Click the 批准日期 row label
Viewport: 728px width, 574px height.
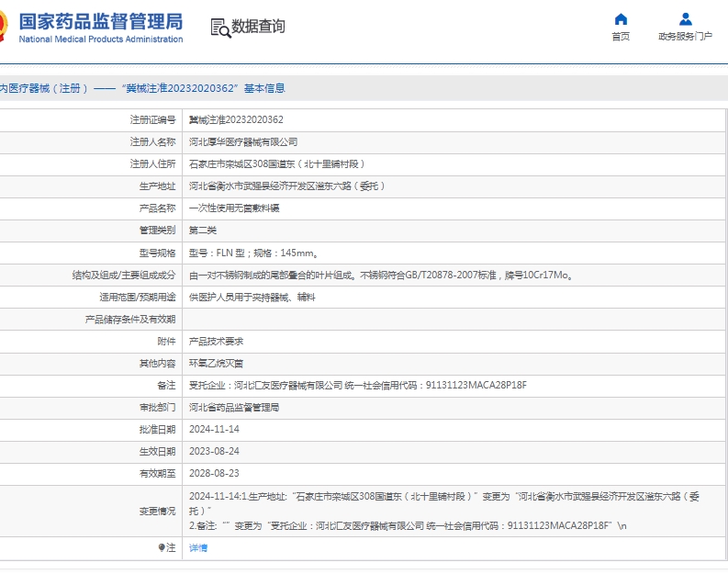coord(157,429)
